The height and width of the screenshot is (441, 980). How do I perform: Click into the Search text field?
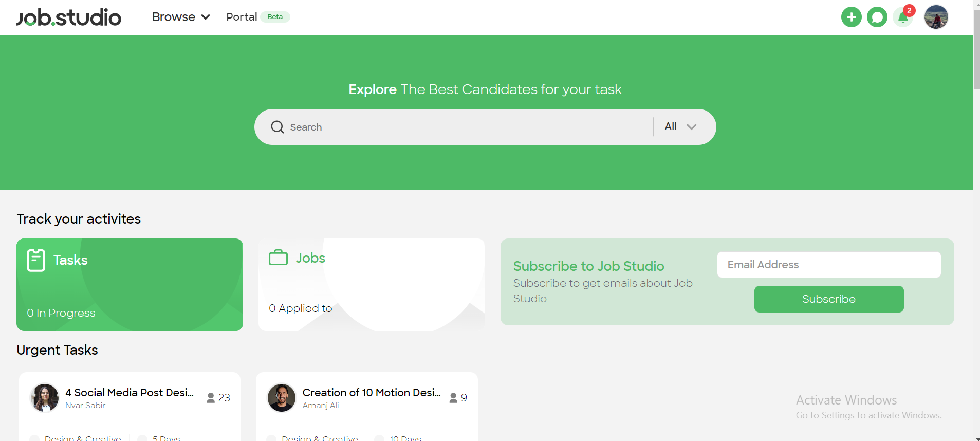click(463, 127)
